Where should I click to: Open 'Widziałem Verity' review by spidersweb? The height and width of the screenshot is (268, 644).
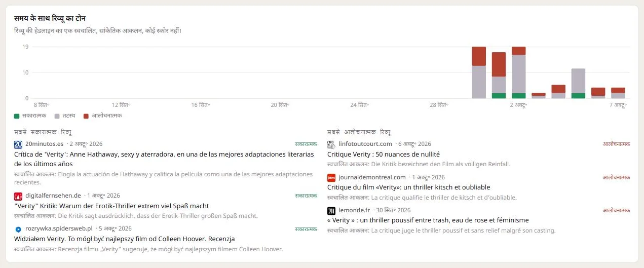(x=124, y=239)
